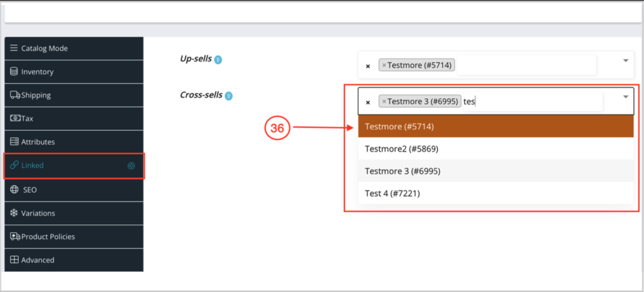644x292 pixels.
Task: Clear all Up-sells selections
Action: pyautogui.click(x=368, y=65)
